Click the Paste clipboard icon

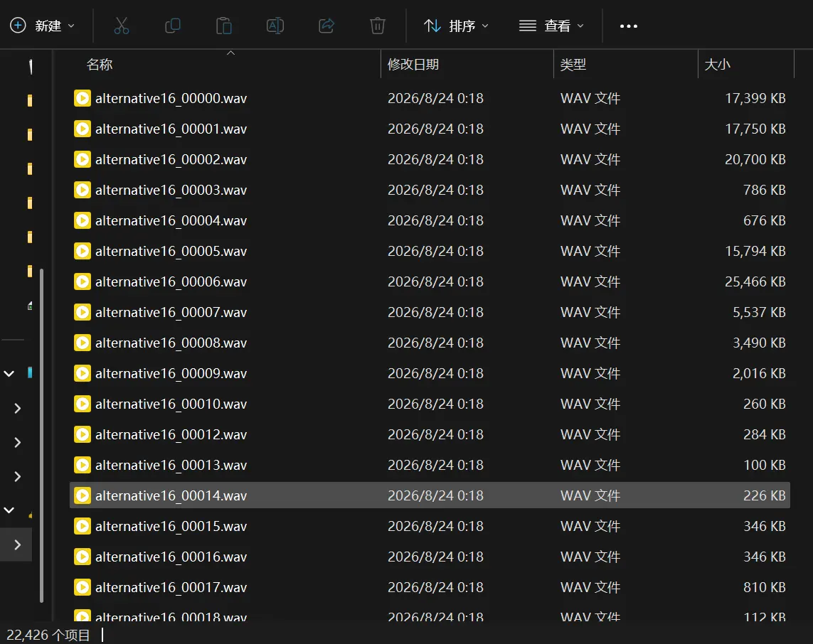pyautogui.click(x=223, y=26)
